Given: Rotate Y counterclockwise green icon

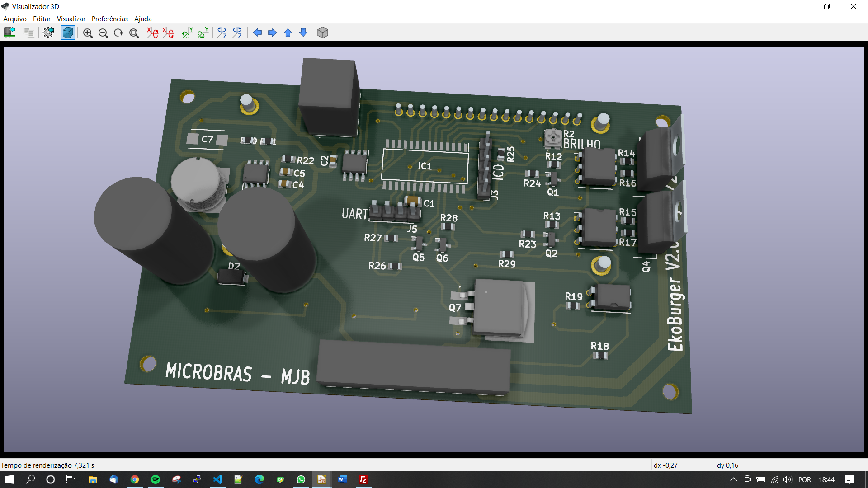Looking at the screenshot, I should click(x=203, y=33).
